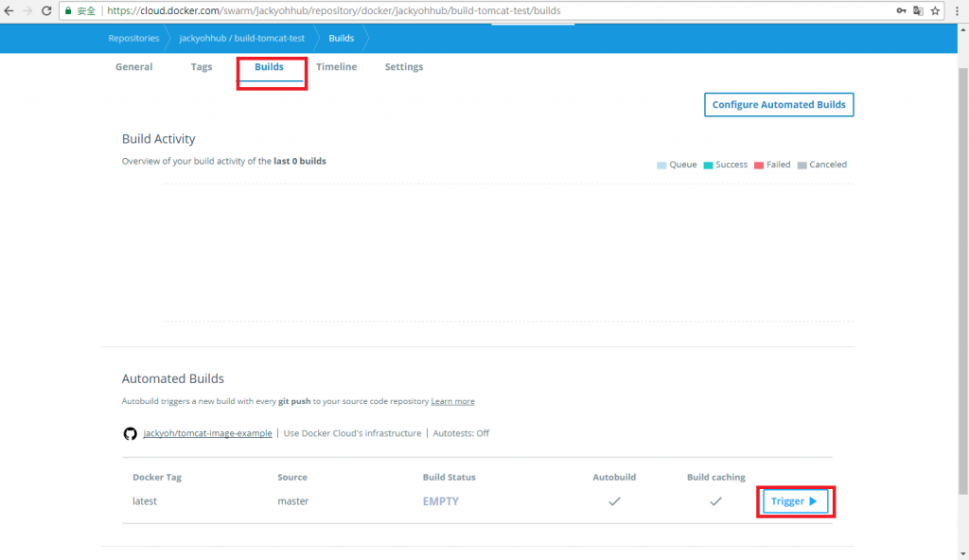Click the browser forward arrow
The width and height of the screenshot is (969, 560).
[x=27, y=10]
